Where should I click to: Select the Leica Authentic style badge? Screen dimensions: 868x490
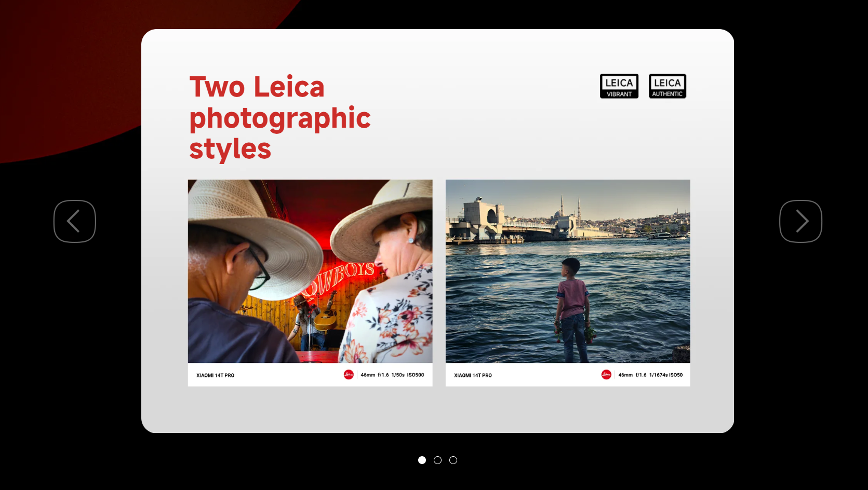tap(667, 86)
